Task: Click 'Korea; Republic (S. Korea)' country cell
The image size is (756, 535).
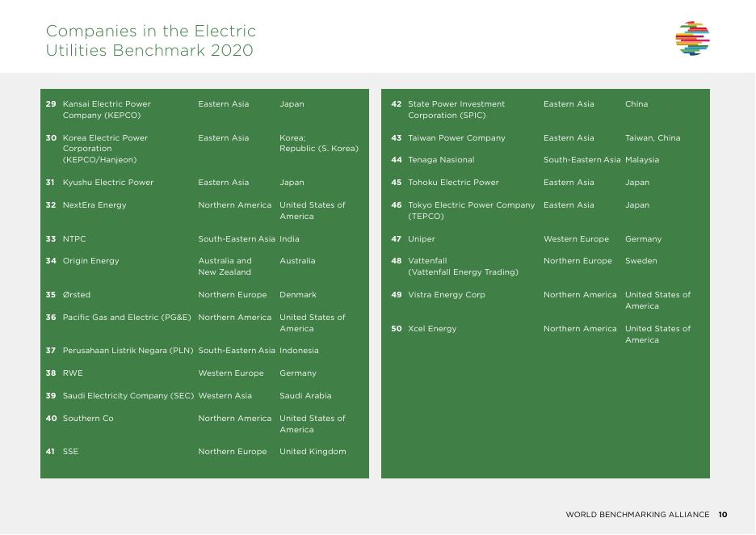Action: (319, 143)
